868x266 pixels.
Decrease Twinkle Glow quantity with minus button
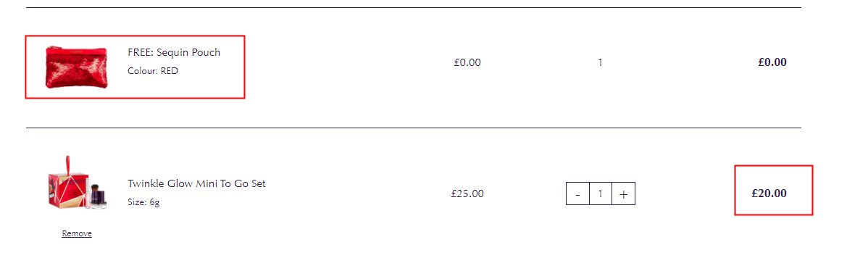click(578, 194)
